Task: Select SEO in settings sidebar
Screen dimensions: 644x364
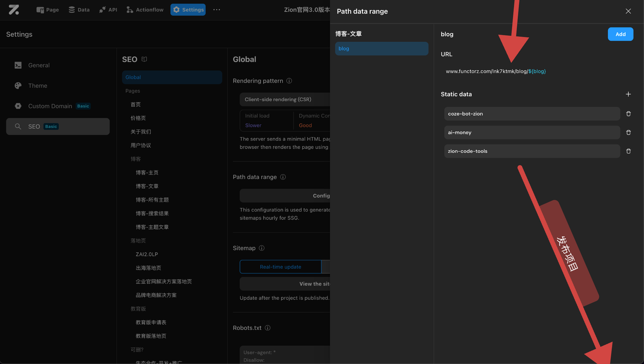Action: click(x=58, y=127)
